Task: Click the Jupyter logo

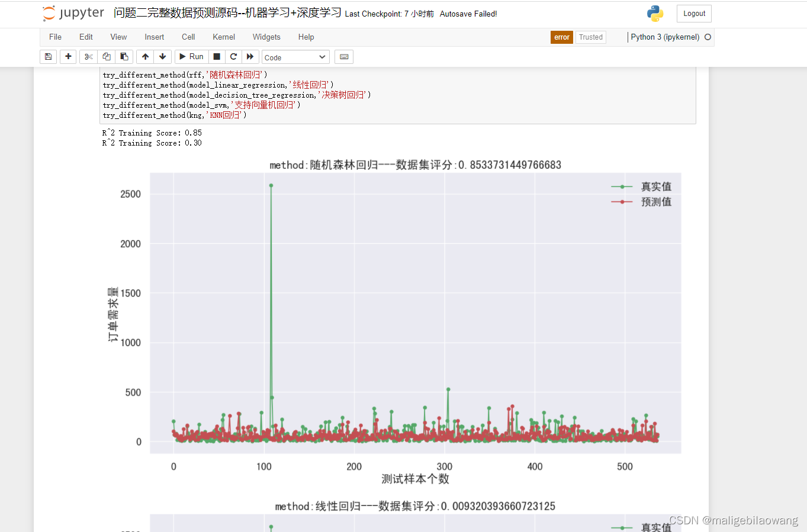Action: (x=73, y=13)
